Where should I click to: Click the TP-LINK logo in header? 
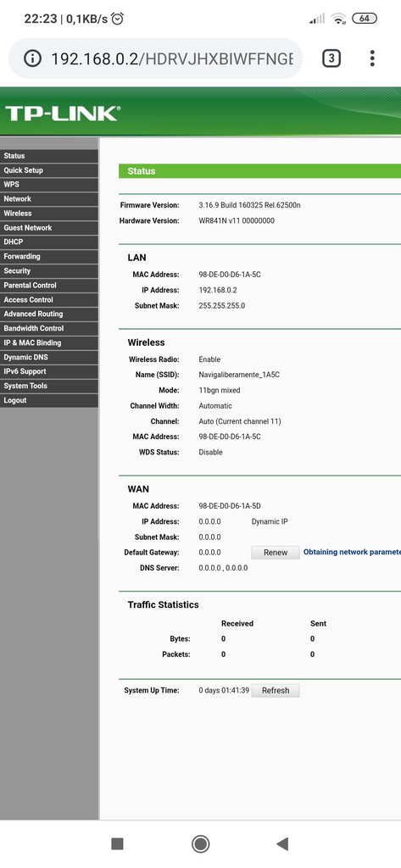point(62,114)
